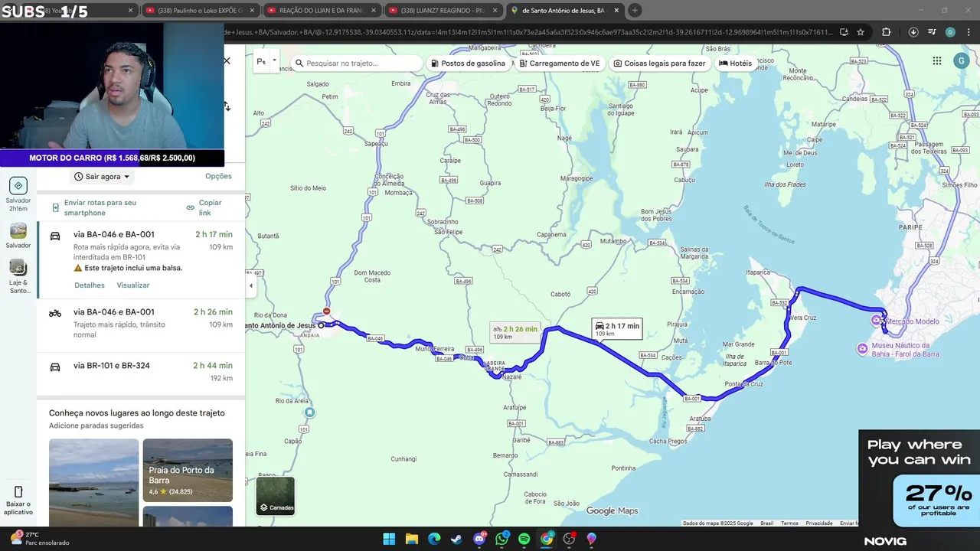Open saved Salvador 2h16m directions shortcut
This screenshot has height=551, width=980.
coord(18,194)
